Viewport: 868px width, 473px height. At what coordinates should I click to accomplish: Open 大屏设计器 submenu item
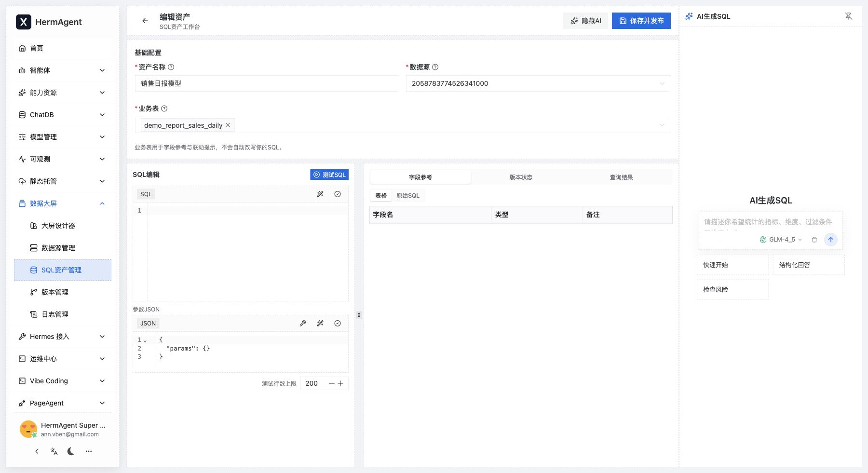tap(63, 226)
